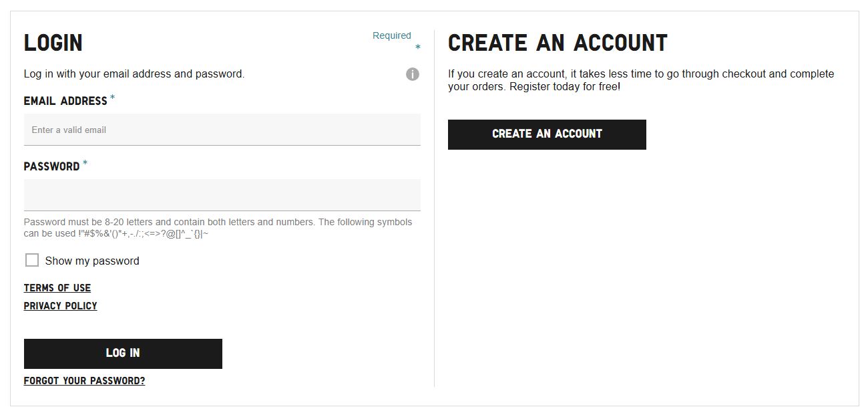Image resolution: width=868 pixels, height=413 pixels.
Task: Focus the Email Address input field
Action: pos(222,130)
